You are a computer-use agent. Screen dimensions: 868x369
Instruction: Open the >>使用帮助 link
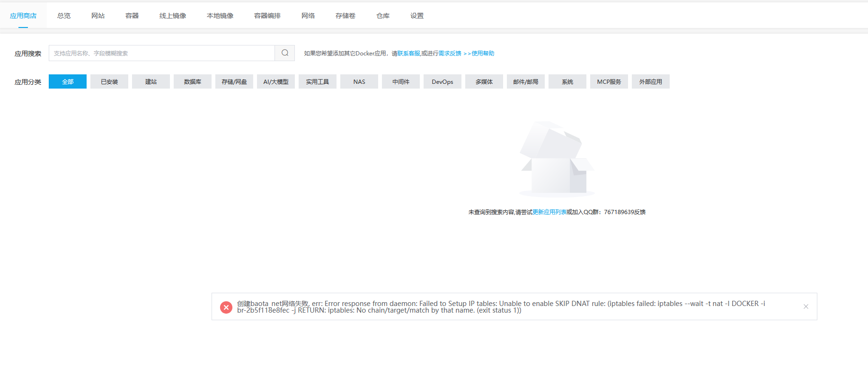click(479, 54)
